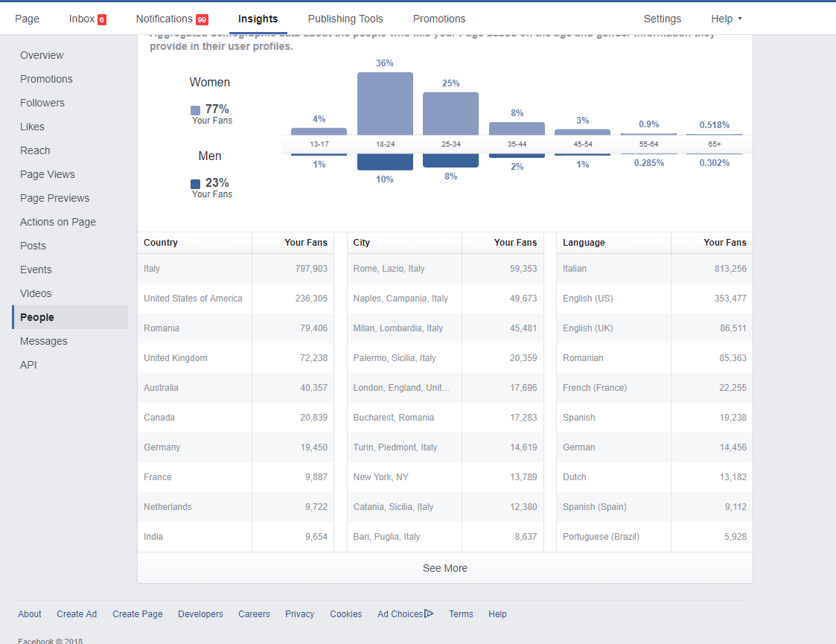Expand the list with See More

[444, 568]
